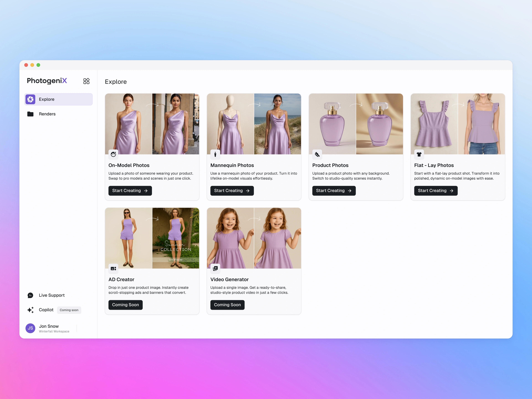
Task: Select the Renders menu item
Action: [47, 114]
